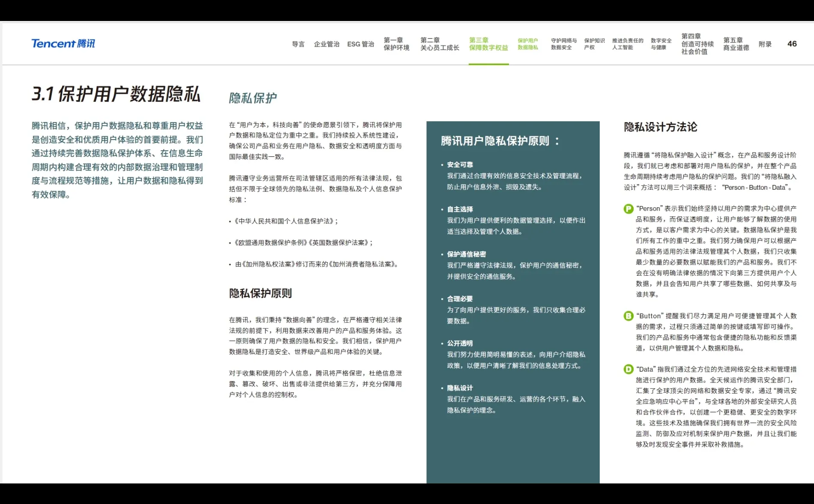Screen dimensions: 814x504
Task: Click the page number "46" indicator
Action: coord(791,44)
